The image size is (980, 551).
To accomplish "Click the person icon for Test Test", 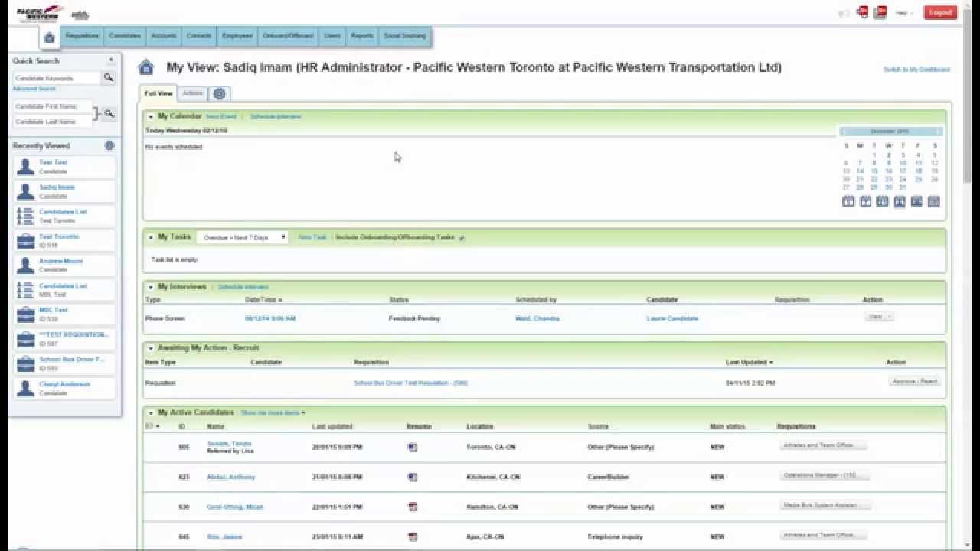I will pos(26,167).
